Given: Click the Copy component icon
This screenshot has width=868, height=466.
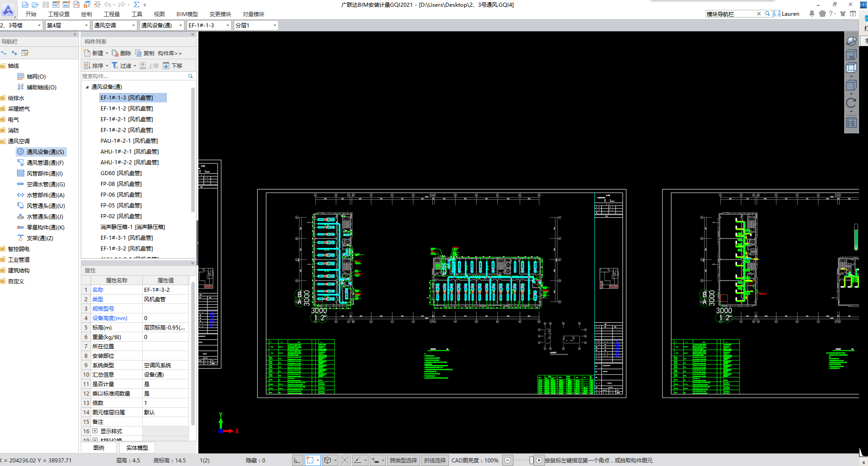Looking at the screenshot, I should tap(138, 53).
